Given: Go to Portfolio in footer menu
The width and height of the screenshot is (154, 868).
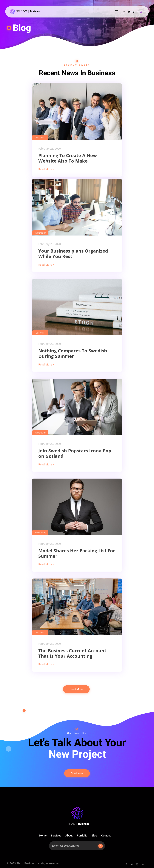Looking at the screenshot, I should (82, 835).
